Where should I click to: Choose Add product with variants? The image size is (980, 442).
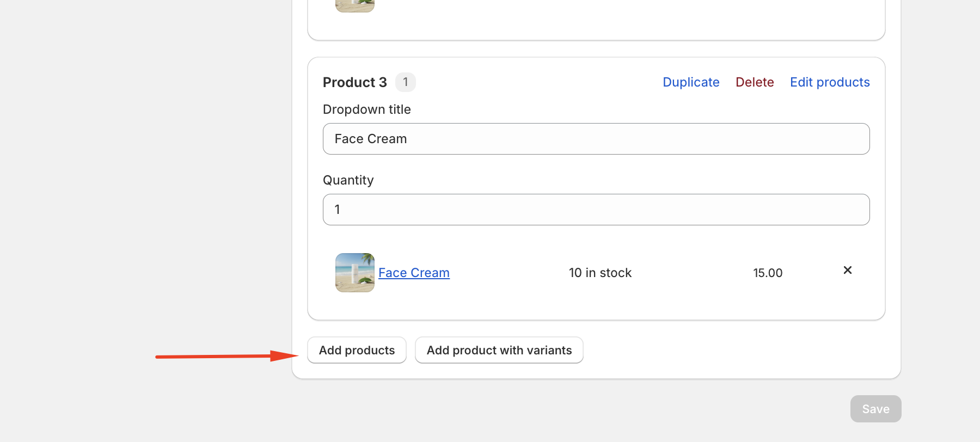click(499, 350)
